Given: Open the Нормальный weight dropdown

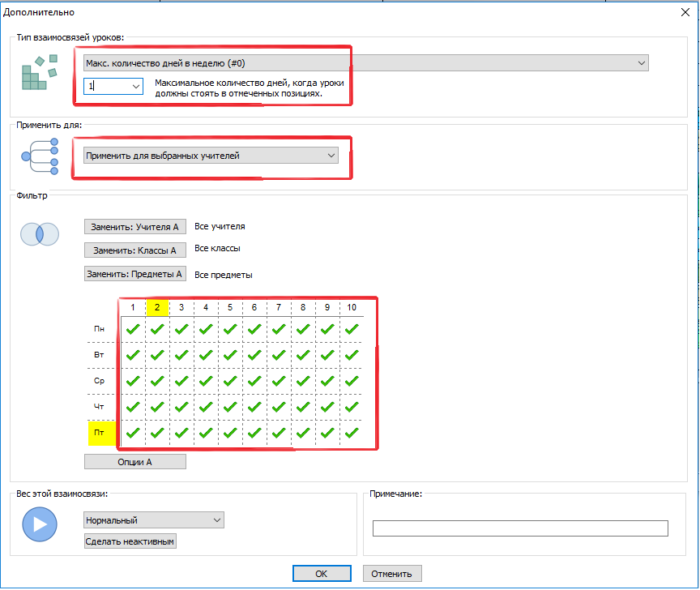Looking at the screenshot, I should point(153,520).
